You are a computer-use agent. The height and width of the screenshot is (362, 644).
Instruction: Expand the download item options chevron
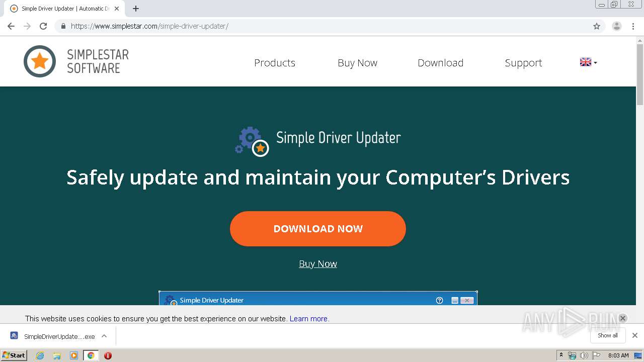104,336
